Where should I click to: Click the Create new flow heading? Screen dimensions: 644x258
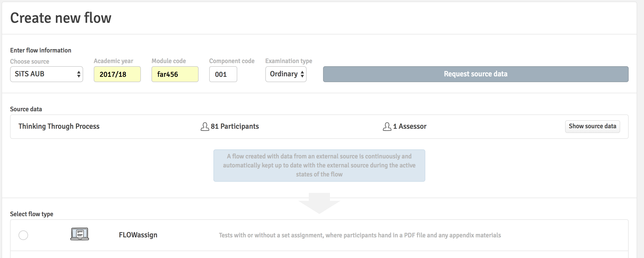[x=61, y=18]
